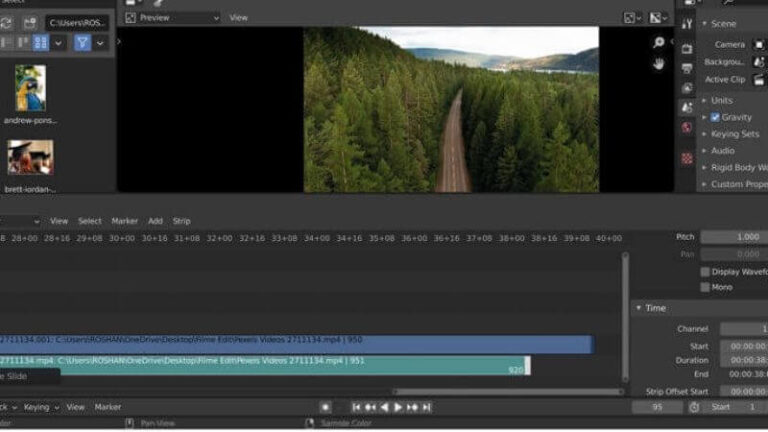Play the animation forward

398,408
